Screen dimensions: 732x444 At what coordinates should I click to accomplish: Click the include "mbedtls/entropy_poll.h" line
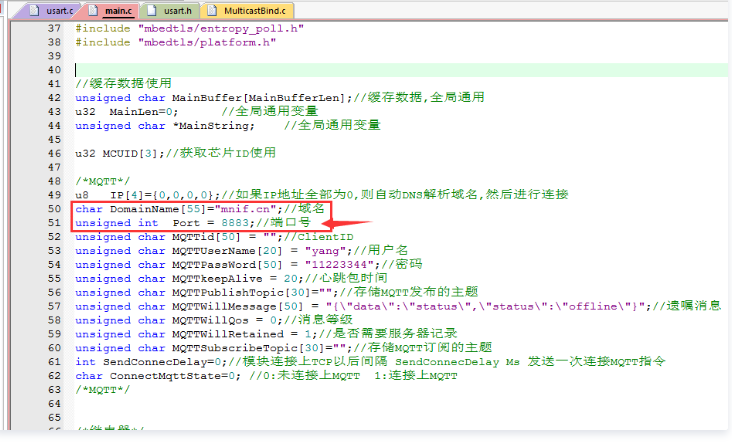coord(190,28)
